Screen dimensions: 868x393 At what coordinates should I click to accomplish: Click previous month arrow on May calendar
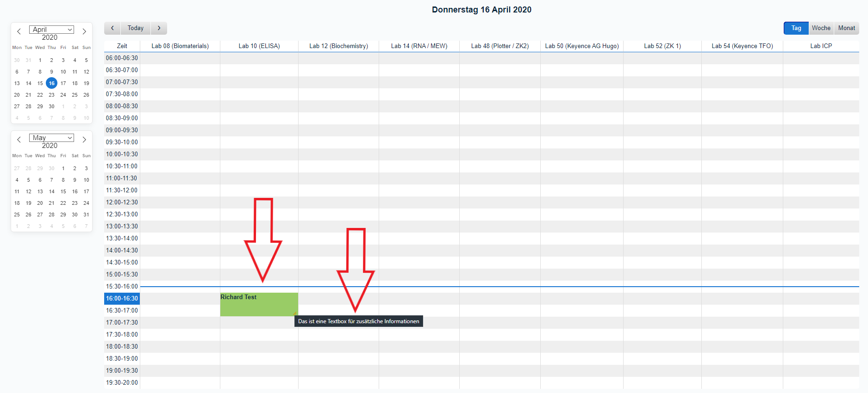pyautogui.click(x=19, y=140)
